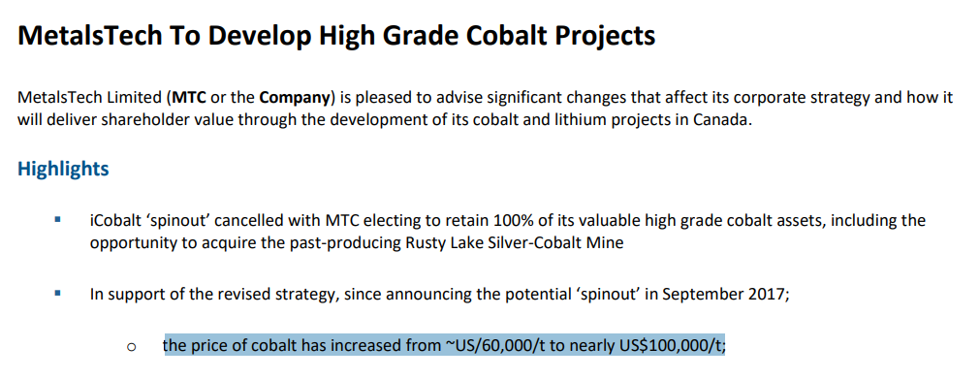
Task: Click the main title "MetalsTech To Develop High Grade Cobalt Projects"
Action: point(336,36)
